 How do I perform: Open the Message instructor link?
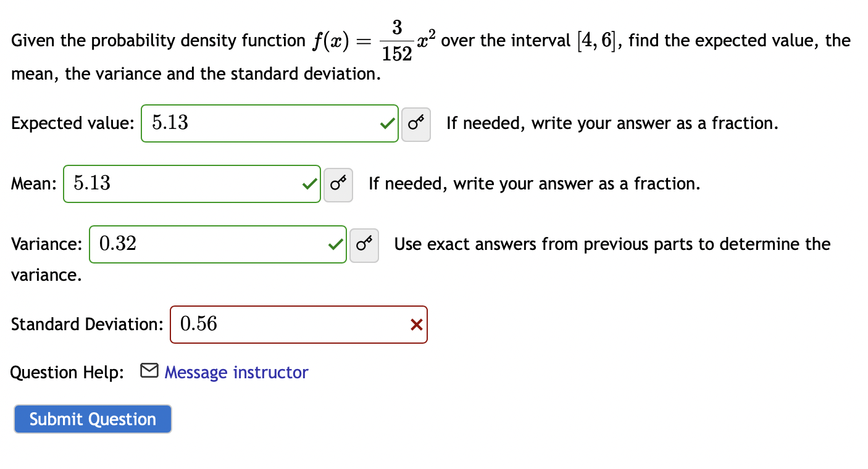(x=236, y=372)
